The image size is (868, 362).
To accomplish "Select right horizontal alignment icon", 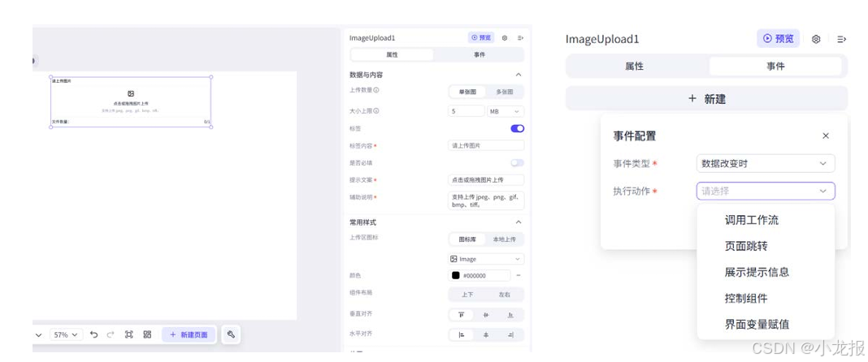I will coord(510,335).
